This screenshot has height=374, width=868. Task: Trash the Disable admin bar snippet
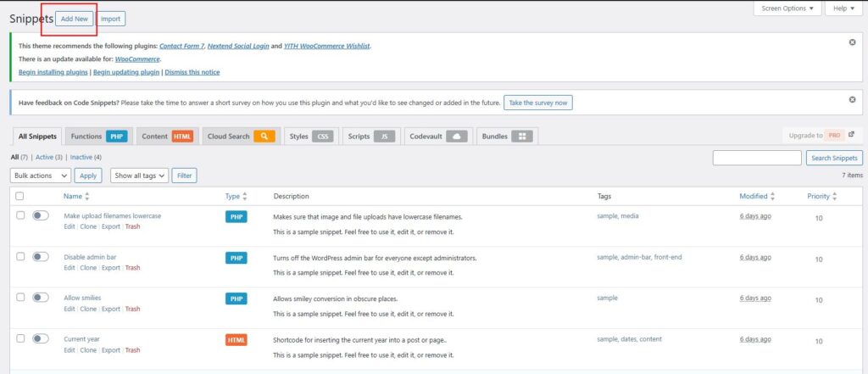coord(132,268)
